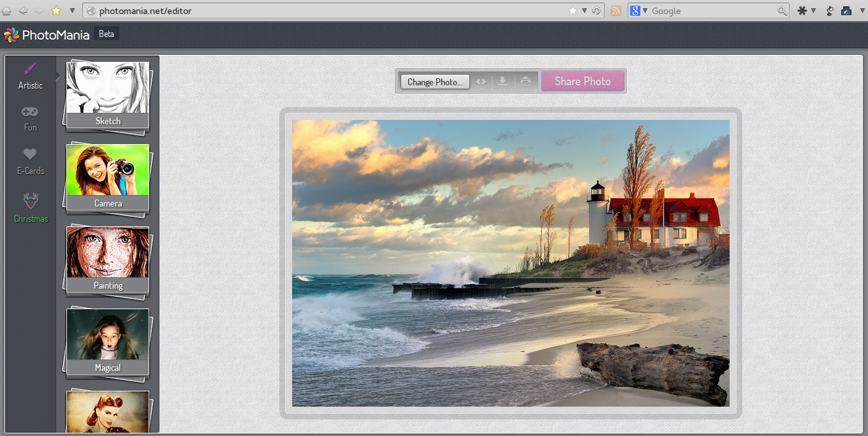Print the photo with the printer icon
The image size is (868, 436).
pos(525,82)
